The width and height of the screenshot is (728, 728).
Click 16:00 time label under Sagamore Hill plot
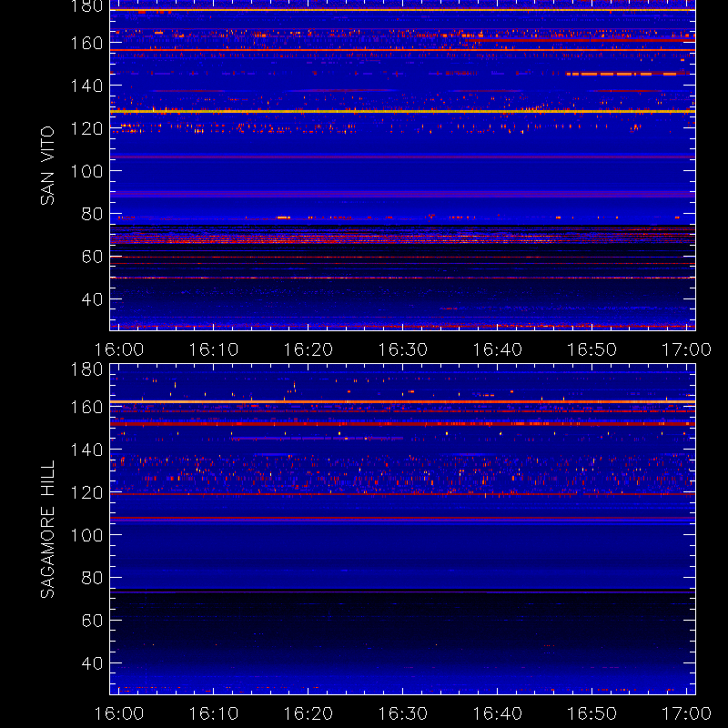pyautogui.click(x=119, y=713)
